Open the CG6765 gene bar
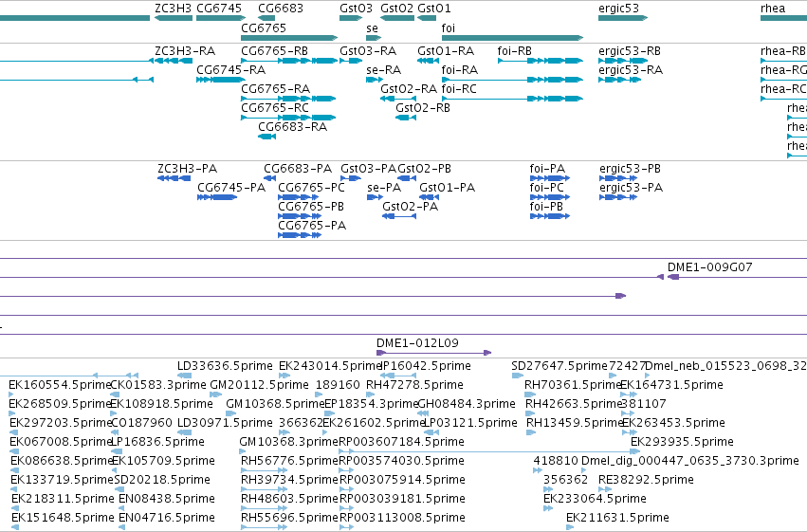 tap(289, 38)
